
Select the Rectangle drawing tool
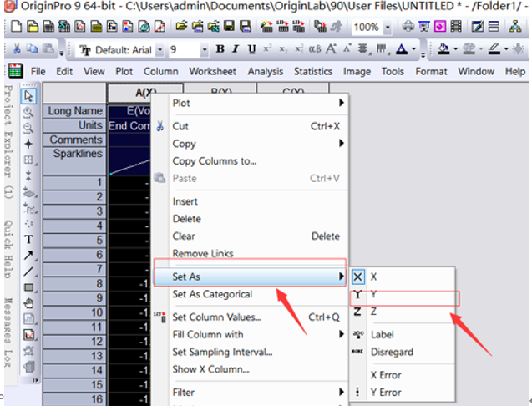[28, 287]
